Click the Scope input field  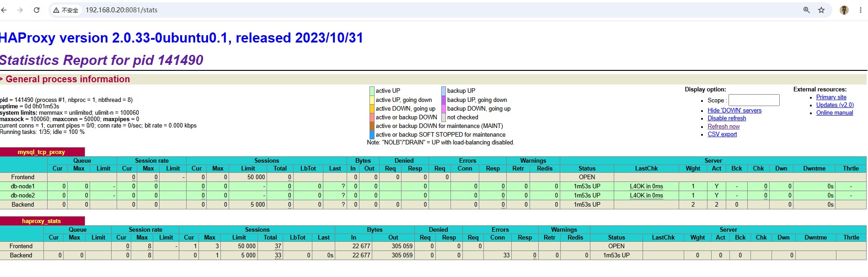coord(754,100)
